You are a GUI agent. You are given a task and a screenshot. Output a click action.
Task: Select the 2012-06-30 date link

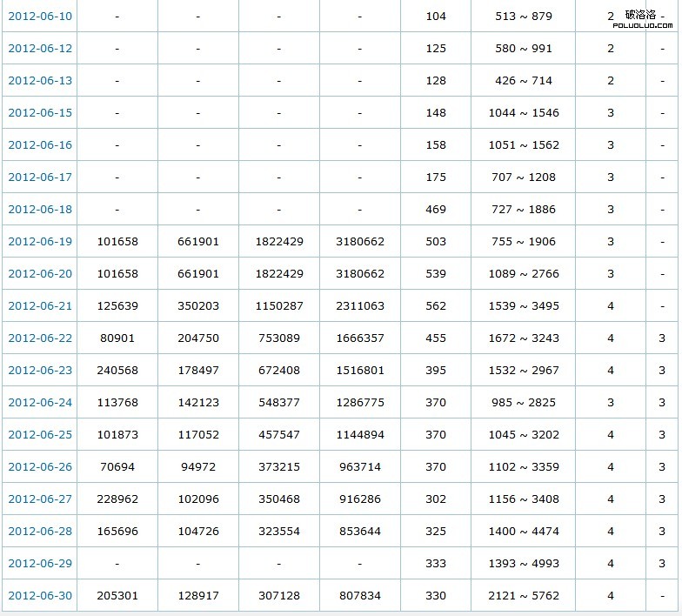pos(40,596)
